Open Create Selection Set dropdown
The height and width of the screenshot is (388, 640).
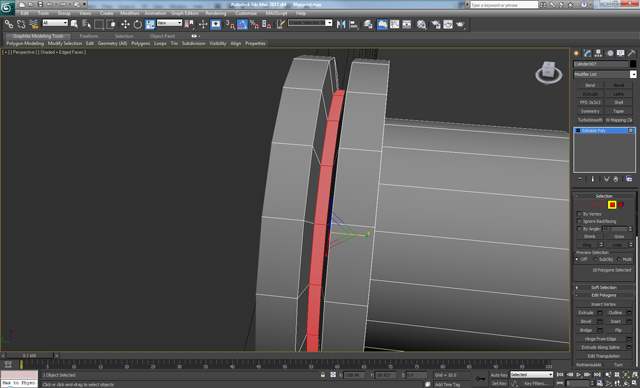tap(310, 23)
